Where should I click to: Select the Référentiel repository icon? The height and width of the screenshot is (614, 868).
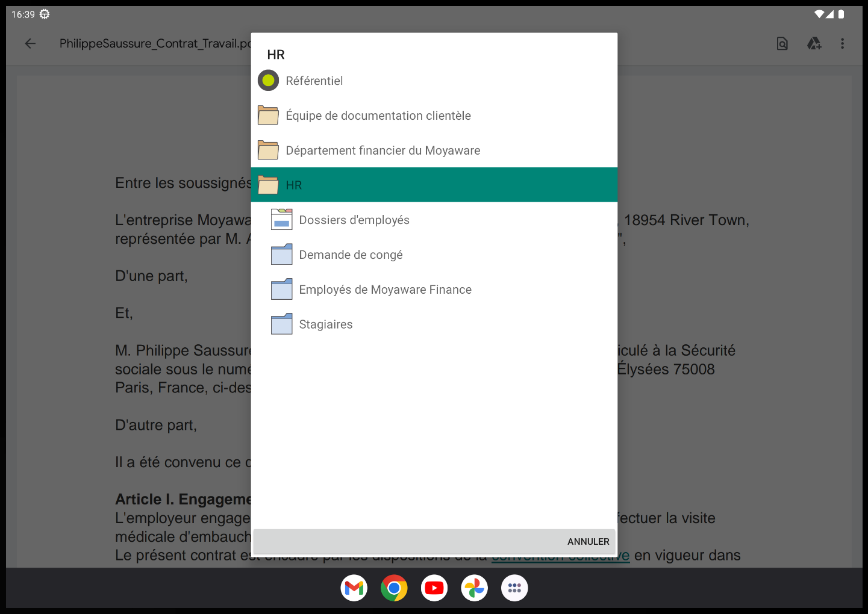tap(268, 80)
